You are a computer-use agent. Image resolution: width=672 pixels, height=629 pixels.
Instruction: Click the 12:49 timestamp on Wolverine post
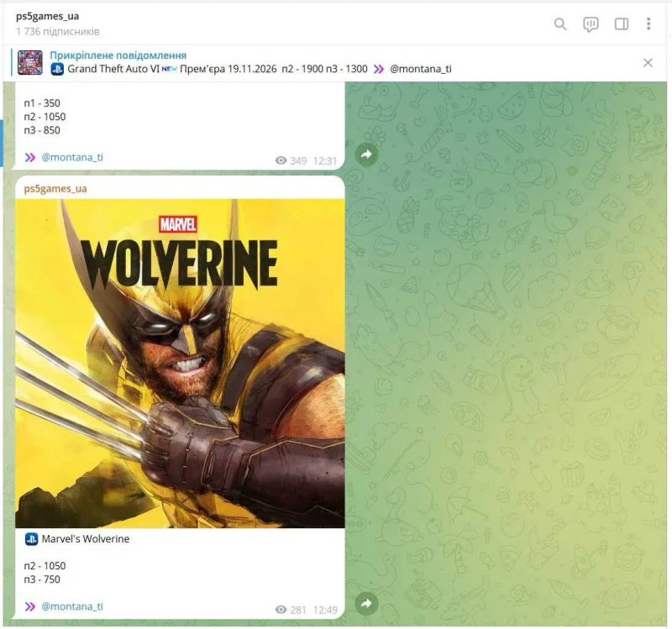coord(325,610)
